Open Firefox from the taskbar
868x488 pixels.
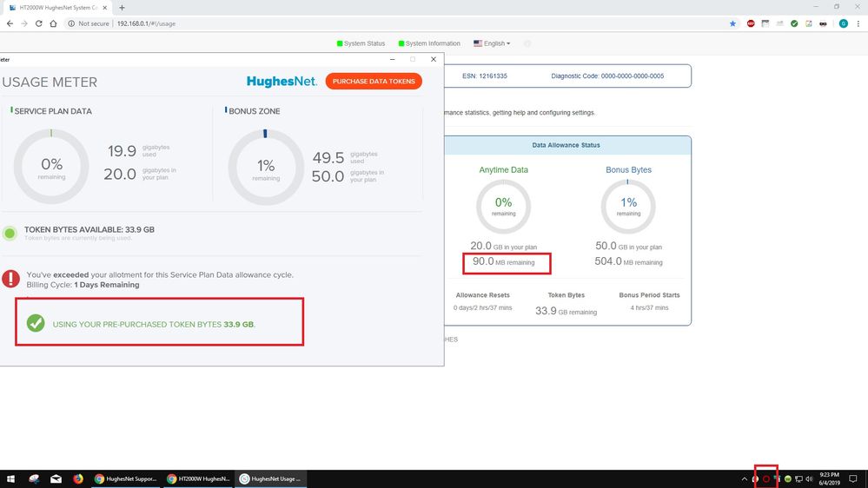coord(78,478)
